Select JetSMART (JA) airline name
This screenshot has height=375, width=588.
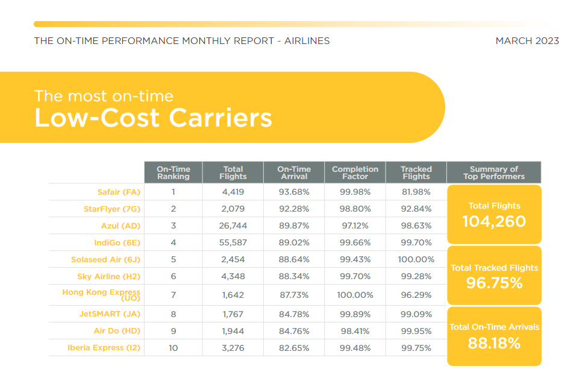pos(110,314)
